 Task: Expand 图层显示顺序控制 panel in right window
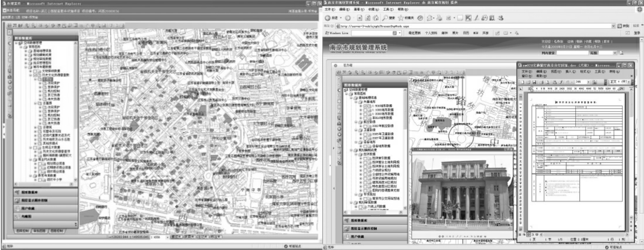pyautogui.click(x=376, y=228)
